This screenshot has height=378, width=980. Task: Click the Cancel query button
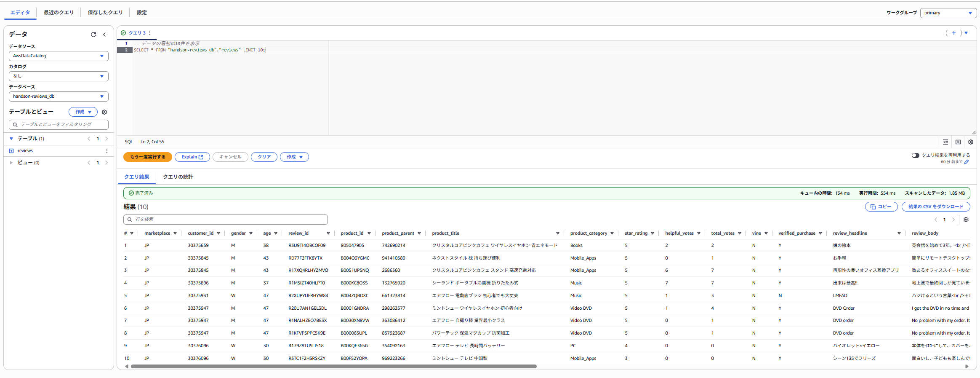click(x=230, y=157)
